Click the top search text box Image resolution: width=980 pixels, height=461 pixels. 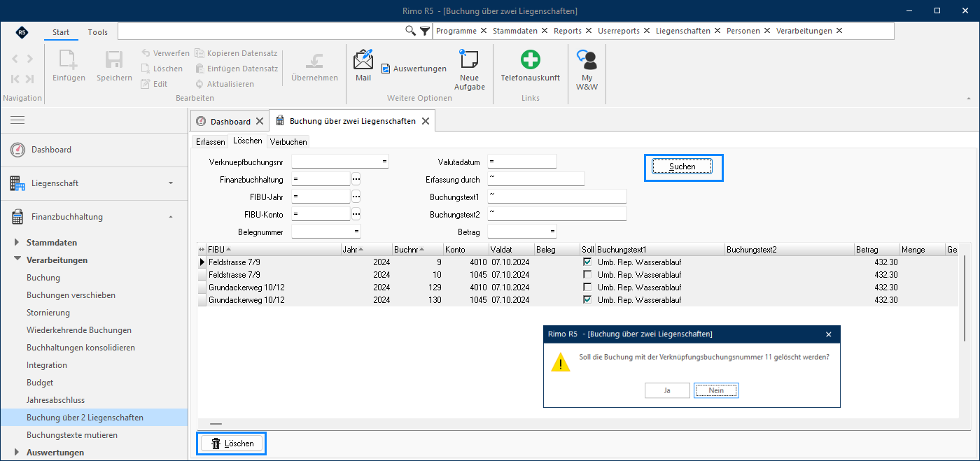[262, 31]
